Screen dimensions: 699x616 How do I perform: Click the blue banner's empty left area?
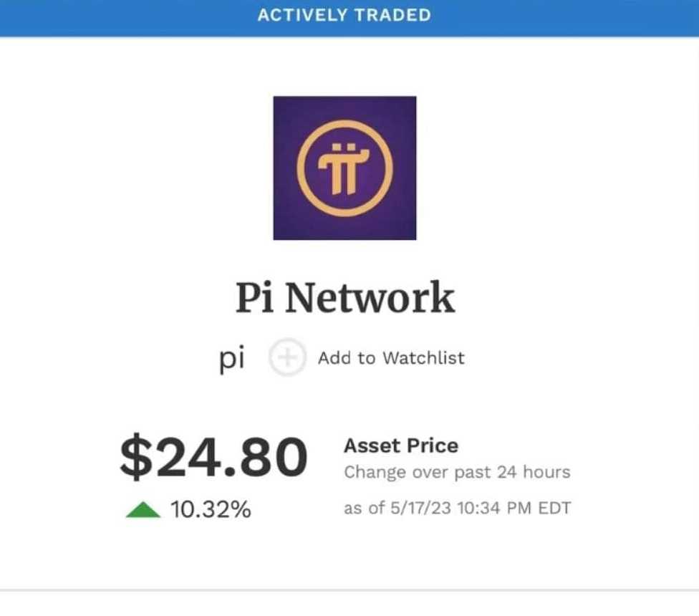(107, 16)
